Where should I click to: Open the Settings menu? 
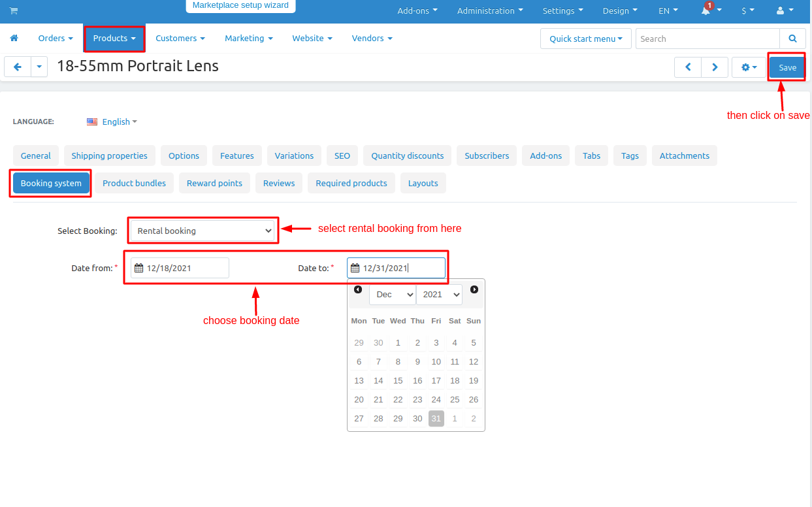tap(563, 10)
